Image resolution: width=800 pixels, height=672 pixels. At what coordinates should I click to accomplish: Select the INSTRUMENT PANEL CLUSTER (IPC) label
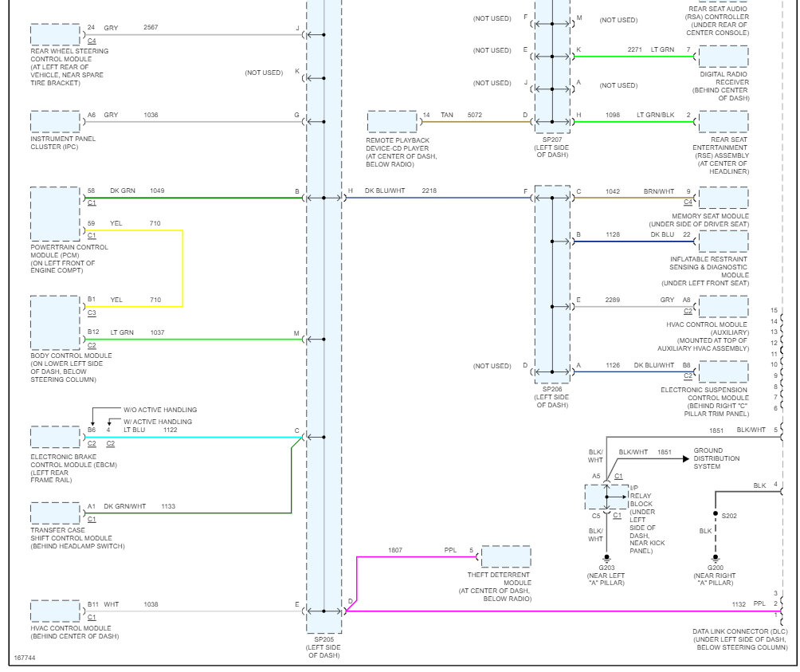(x=63, y=143)
